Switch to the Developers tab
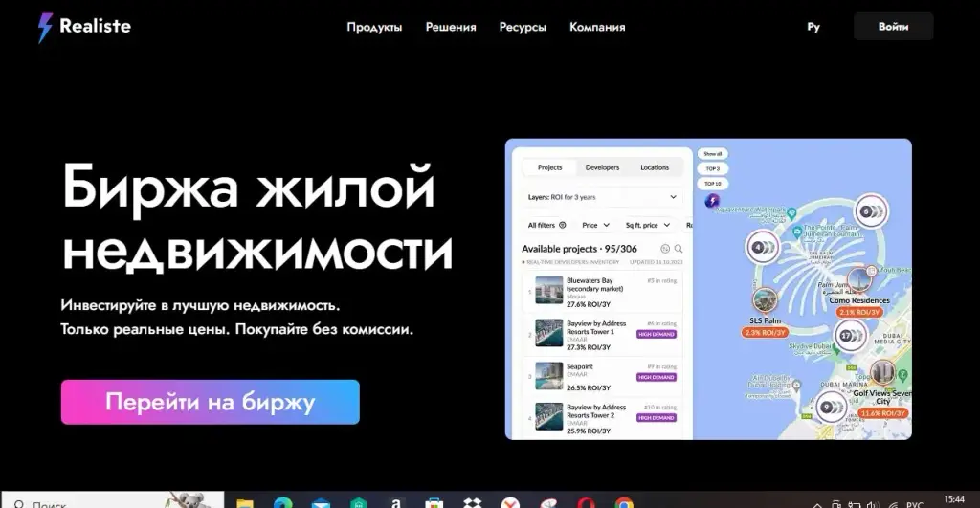 [602, 167]
